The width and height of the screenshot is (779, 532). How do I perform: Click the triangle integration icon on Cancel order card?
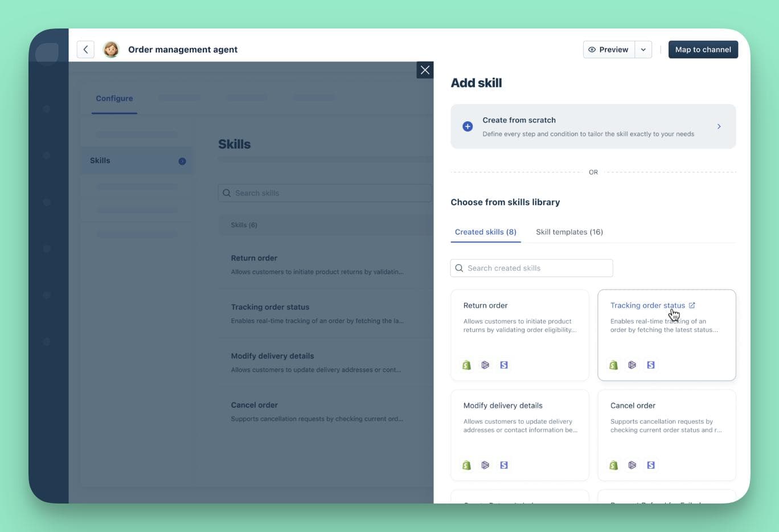(632, 465)
